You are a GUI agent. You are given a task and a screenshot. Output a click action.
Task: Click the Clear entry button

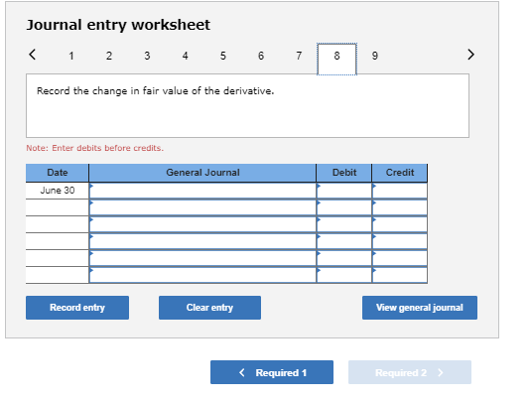tap(209, 308)
